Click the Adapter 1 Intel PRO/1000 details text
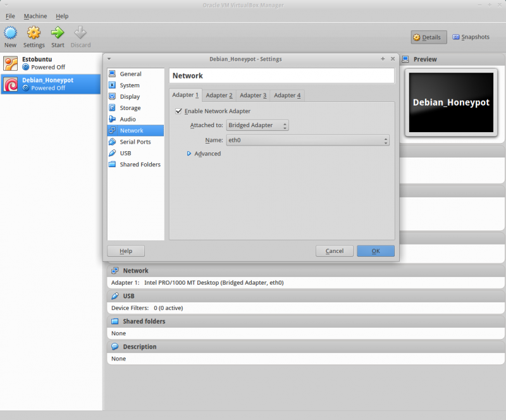 pos(197,283)
